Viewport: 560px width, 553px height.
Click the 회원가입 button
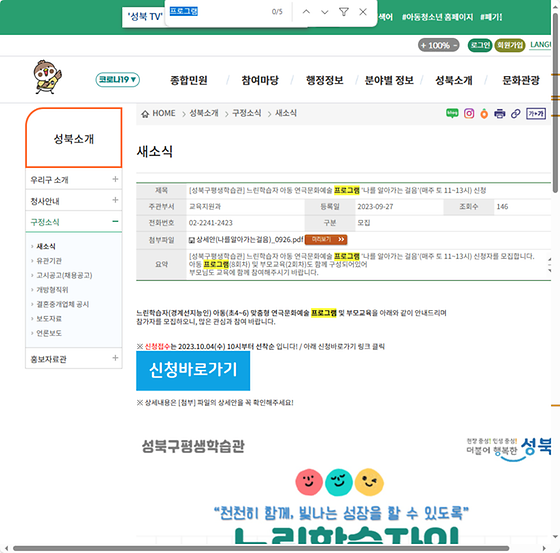[x=510, y=45]
